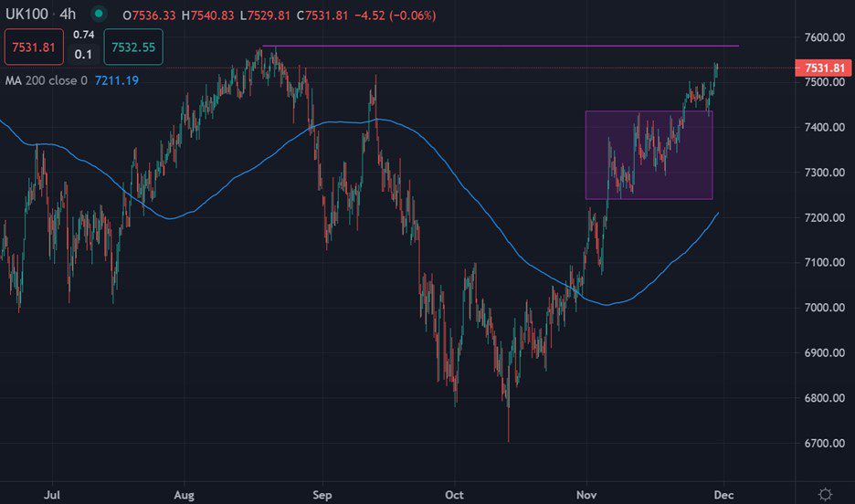
Task: Select the purple horizontal resistance line
Action: click(501, 46)
